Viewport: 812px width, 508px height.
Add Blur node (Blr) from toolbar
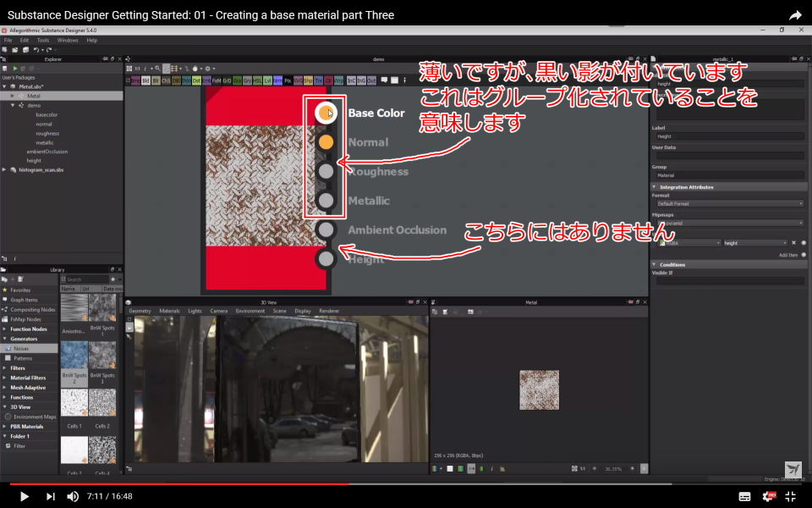(x=156, y=81)
